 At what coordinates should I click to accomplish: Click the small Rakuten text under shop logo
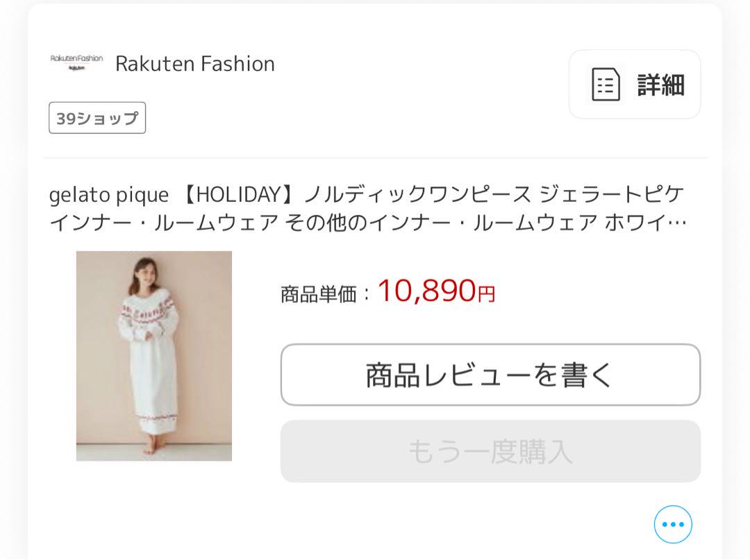(x=76, y=68)
